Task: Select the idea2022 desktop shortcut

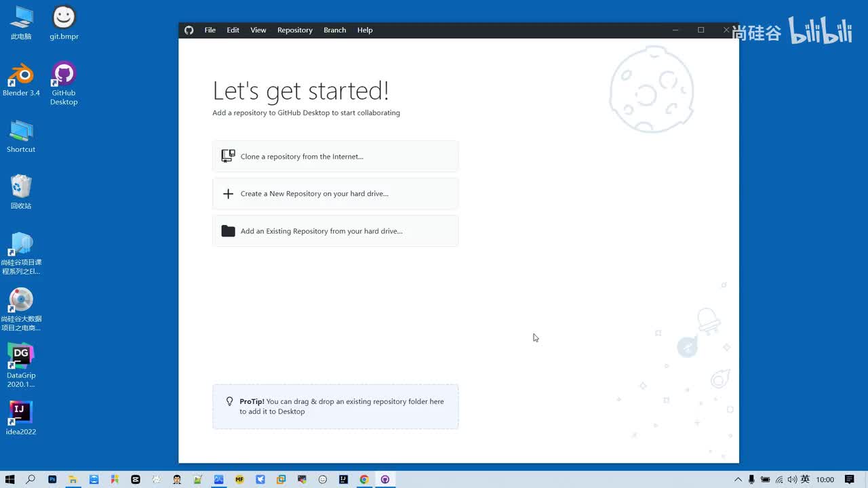Action: pyautogui.click(x=21, y=418)
